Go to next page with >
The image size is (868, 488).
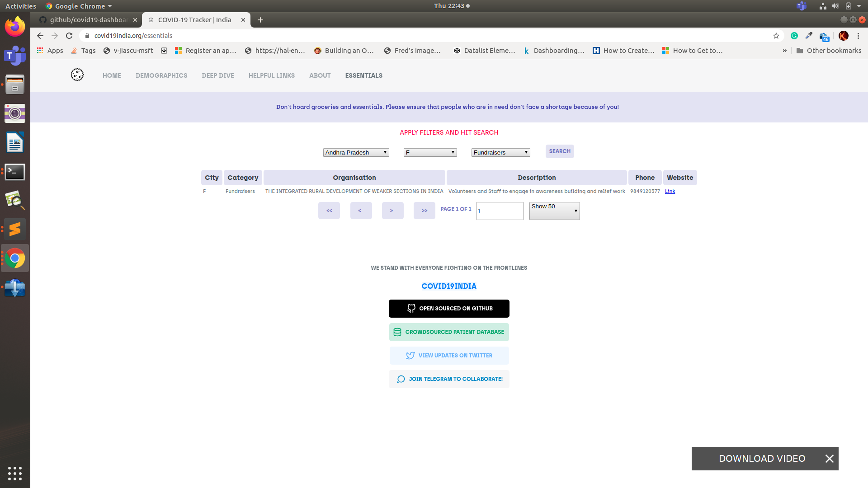[x=392, y=211]
